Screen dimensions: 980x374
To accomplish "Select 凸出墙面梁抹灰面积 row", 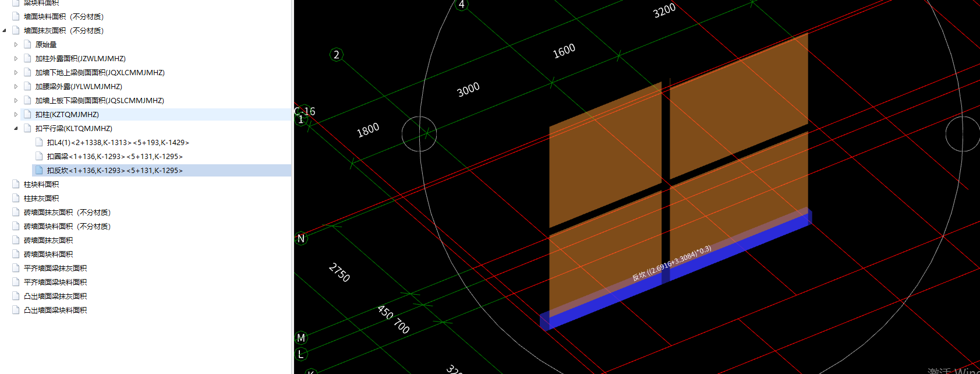I will (x=55, y=297).
